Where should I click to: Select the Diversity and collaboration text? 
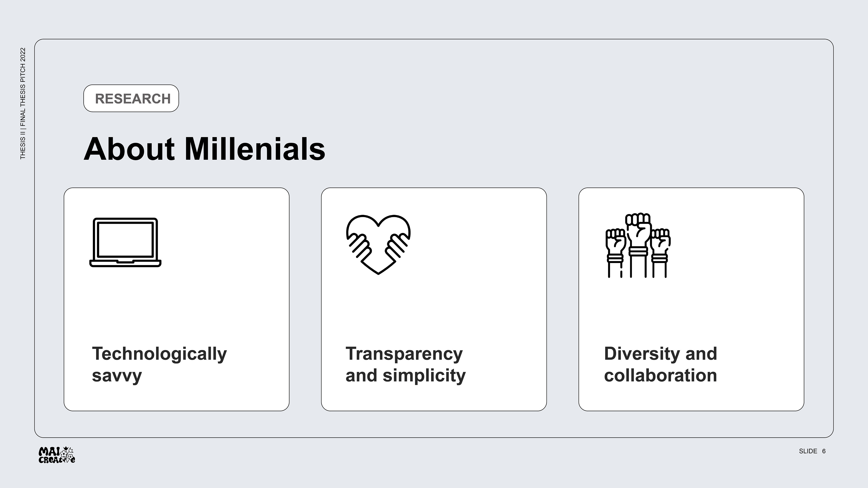[x=660, y=364]
